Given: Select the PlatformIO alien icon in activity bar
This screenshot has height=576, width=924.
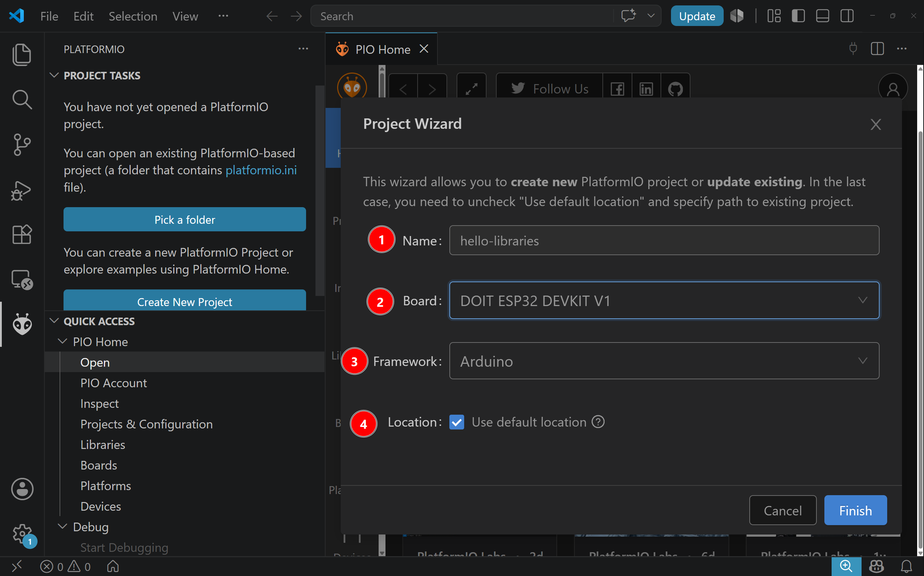Looking at the screenshot, I should 22,324.
